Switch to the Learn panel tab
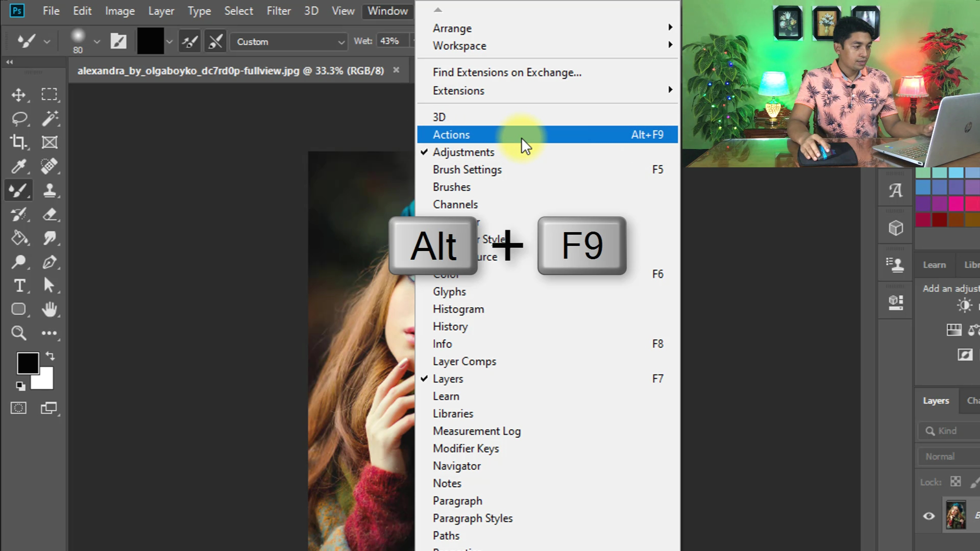The image size is (980, 551). pyautogui.click(x=934, y=265)
